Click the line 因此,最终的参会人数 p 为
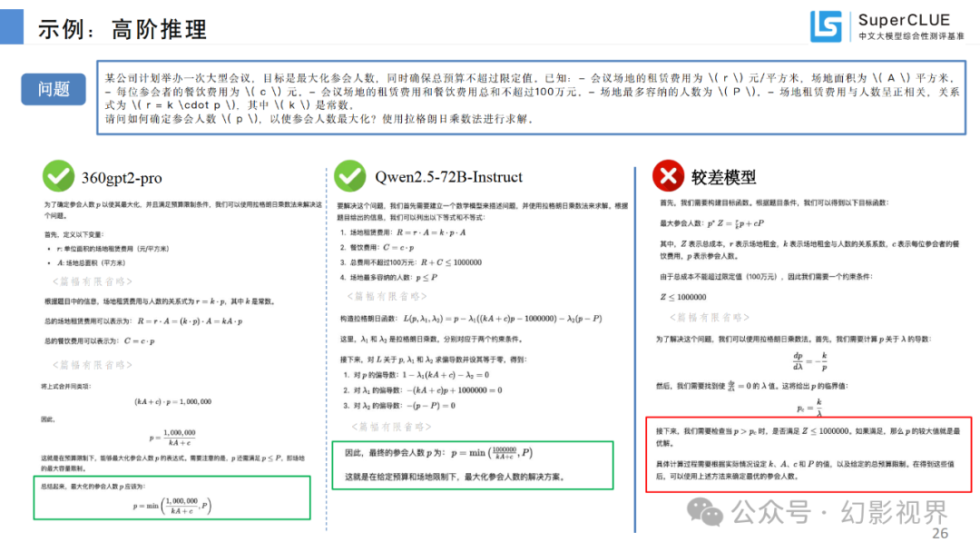 pyautogui.click(x=439, y=453)
